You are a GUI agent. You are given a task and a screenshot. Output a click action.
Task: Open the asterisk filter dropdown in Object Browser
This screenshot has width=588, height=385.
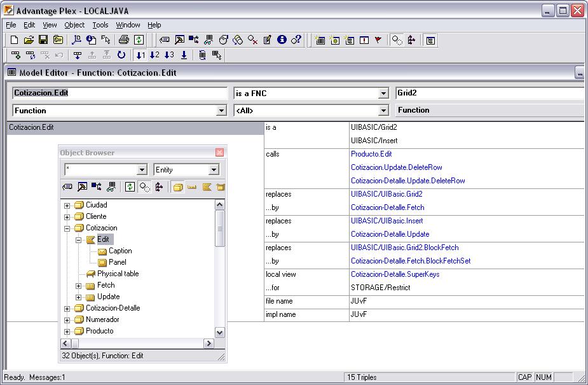point(142,170)
